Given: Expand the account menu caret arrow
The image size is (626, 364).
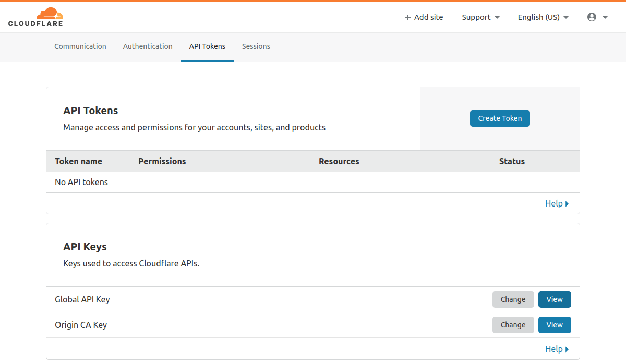Looking at the screenshot, I should pos(605,17).
